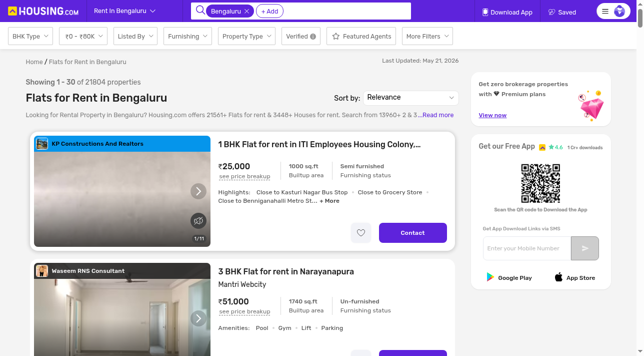Expand the Property Type filter
Viewport: 644px width, 356px height.
point(246,36)
